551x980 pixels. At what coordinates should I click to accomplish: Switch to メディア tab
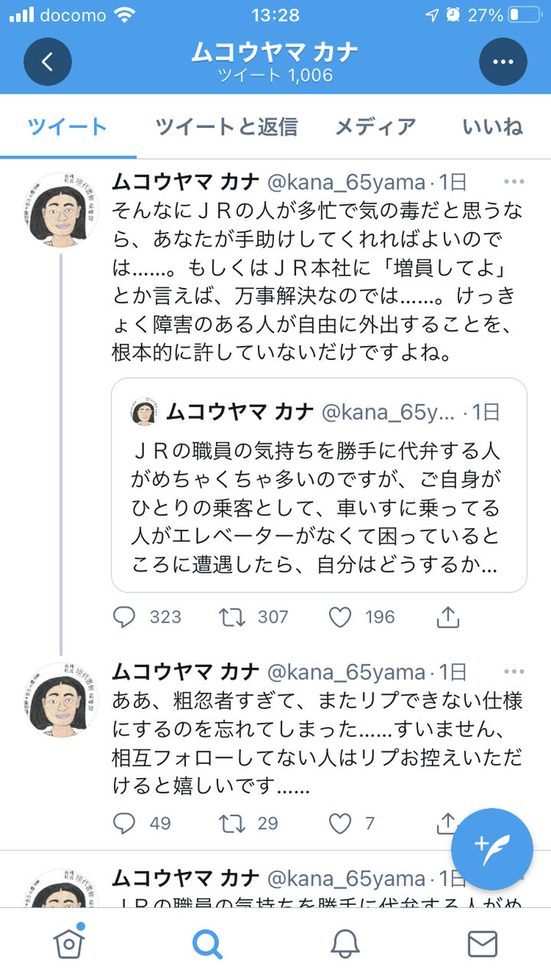pos(375,126)
